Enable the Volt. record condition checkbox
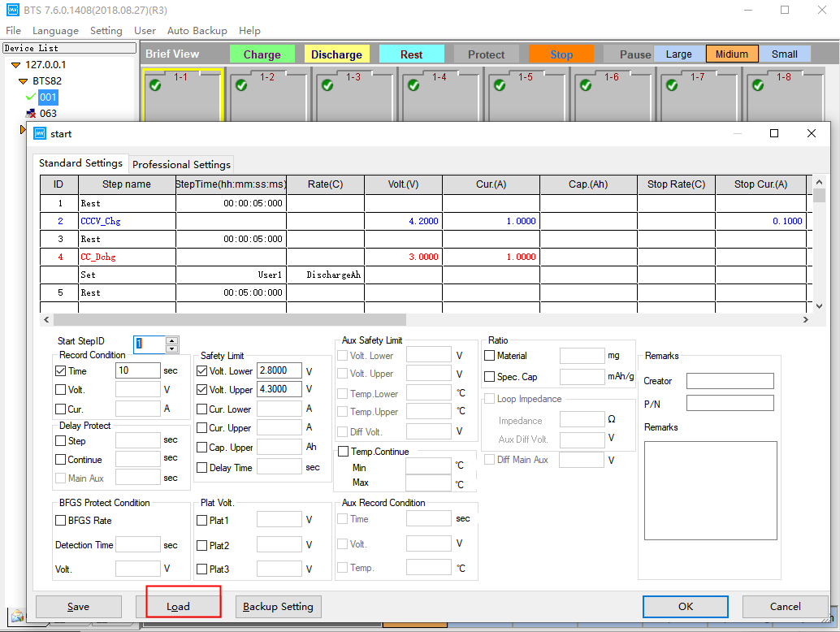 pyautogui.click(x=61, y=389)
